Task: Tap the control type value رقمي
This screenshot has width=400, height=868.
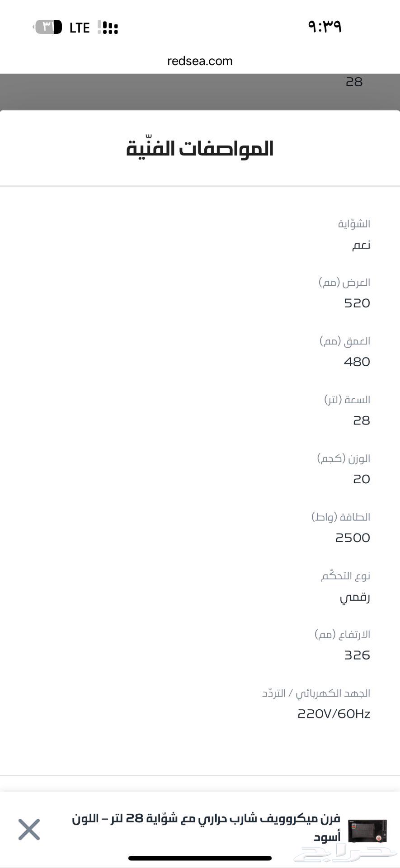Action: pyautogui.click(x=355, y=597)
